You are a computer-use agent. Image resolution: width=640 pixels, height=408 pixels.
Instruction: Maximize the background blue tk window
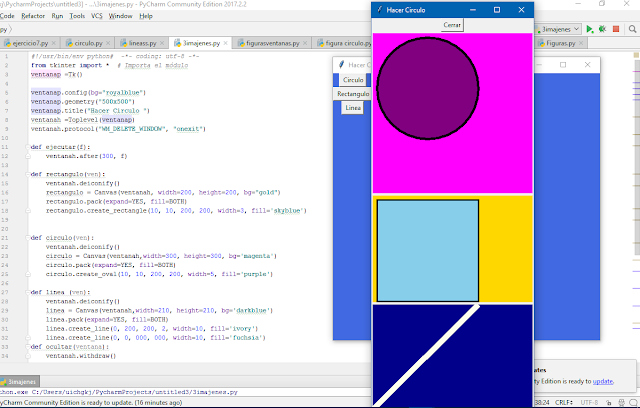coord(563,65)
